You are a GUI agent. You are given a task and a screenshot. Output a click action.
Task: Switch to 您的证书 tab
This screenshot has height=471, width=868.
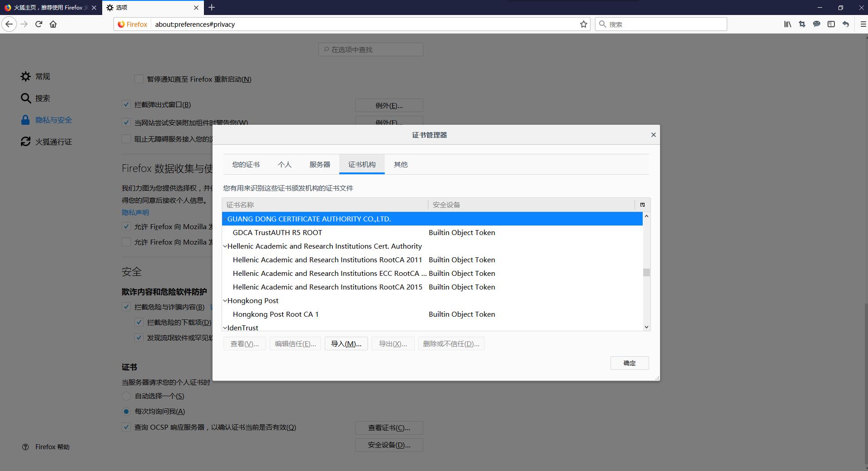click(246, 164)
